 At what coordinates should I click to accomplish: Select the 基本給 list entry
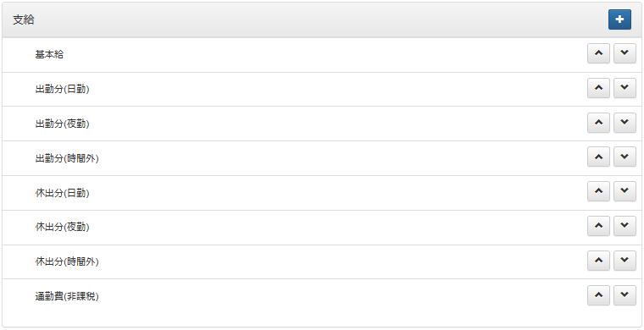[x=49, y=54]
